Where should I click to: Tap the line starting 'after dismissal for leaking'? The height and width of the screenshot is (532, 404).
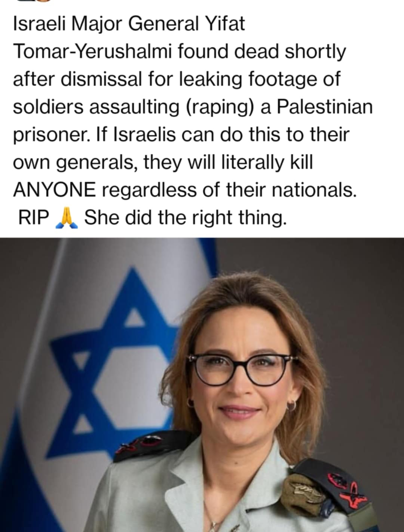pyautogui.click(x=177, y=79)
